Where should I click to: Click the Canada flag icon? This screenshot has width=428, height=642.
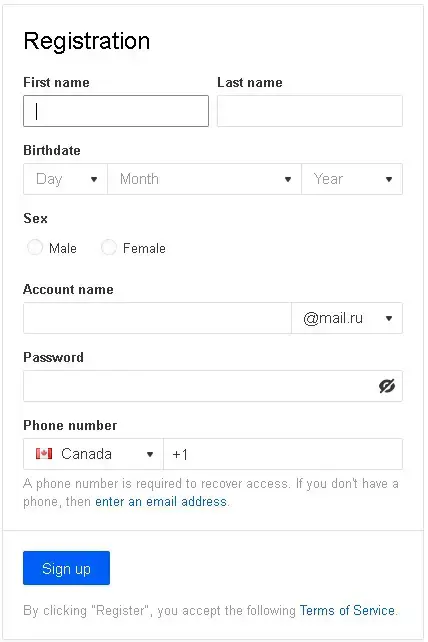pyautogui.click(x=44, y=454)
